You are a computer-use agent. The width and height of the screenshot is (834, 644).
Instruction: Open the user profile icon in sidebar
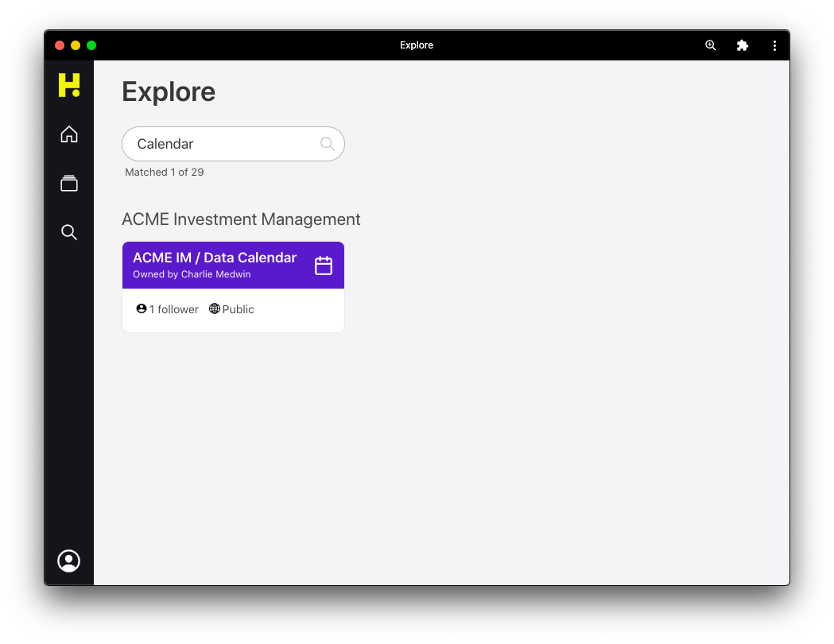(68, 561)
